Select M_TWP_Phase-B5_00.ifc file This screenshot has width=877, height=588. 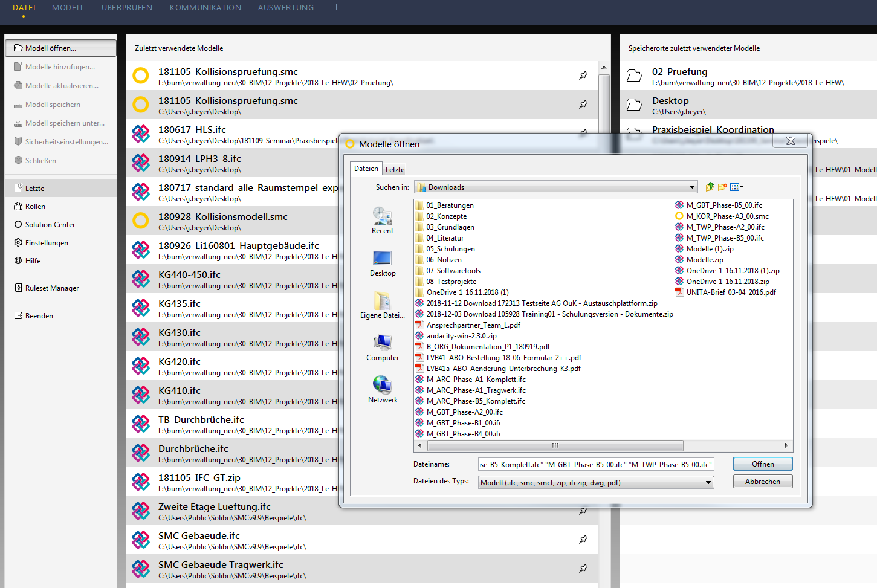(x=725, y=238)
